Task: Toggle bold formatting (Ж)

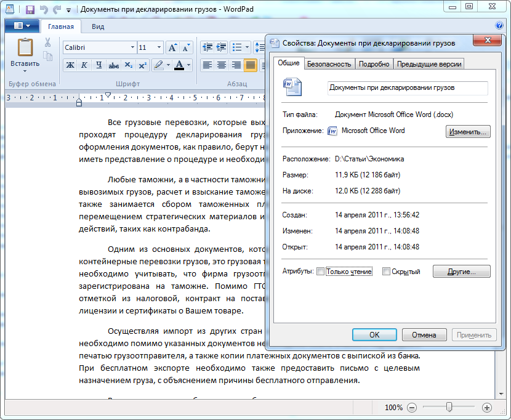Action: pyautogui.click(x=70, y=65)
